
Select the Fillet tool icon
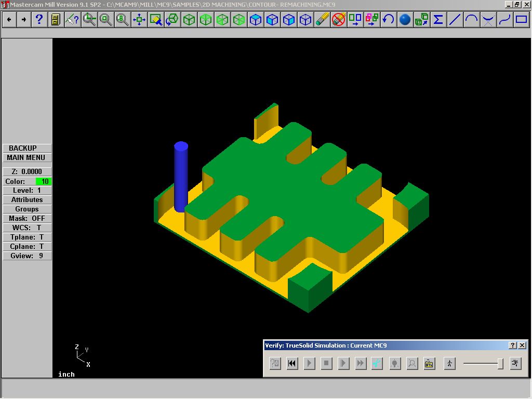pos(488,20)
